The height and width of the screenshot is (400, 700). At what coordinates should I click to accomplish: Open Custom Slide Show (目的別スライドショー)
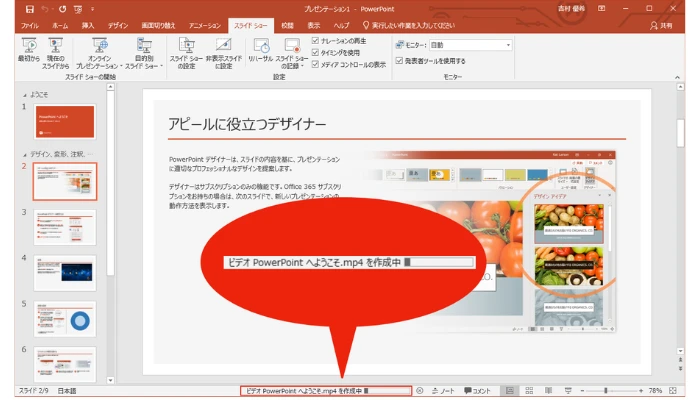tap(144, 53)
